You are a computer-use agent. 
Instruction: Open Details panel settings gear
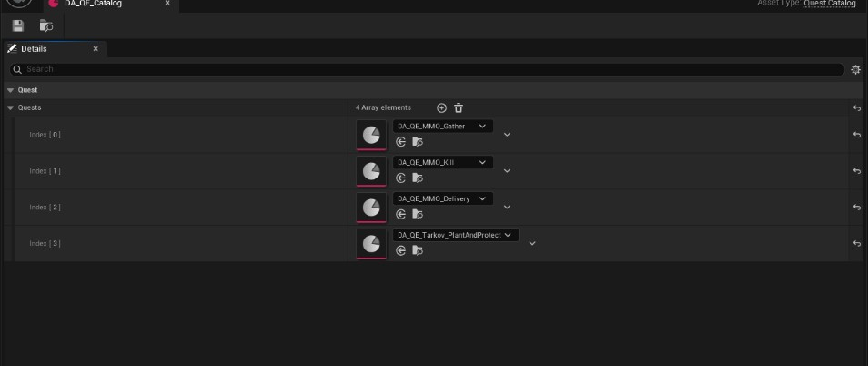855,69
